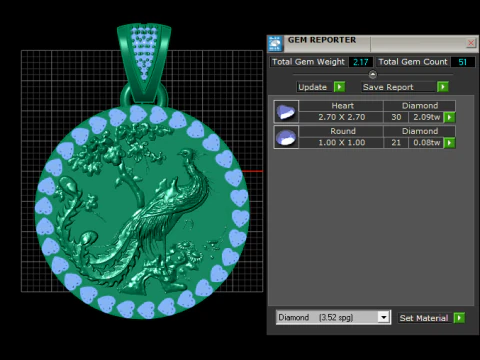Viewport: 480px width, 360px height.
Task: Click the Update button
Action: click(315, 87)
